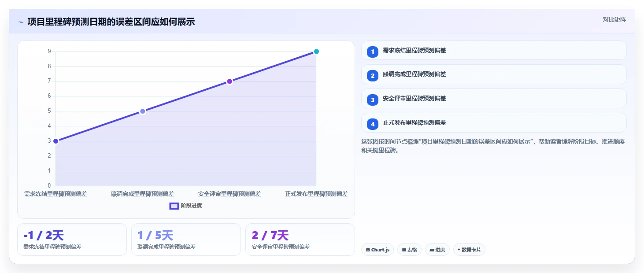Click 安全评审里程碑预测偏差 caption under 2 / 7天
This screenshot has height=273, width=644.
281,247
